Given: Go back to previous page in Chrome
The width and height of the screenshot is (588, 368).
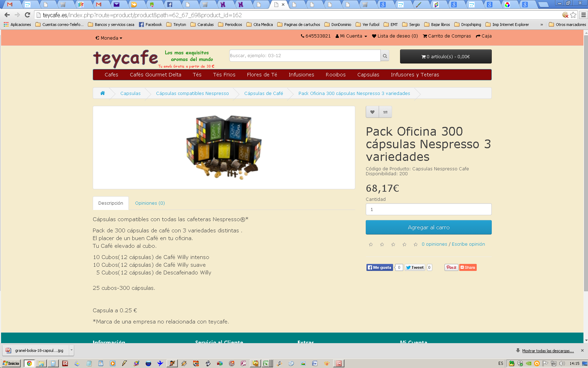Looking at the screenshot, I should (7, 15).
